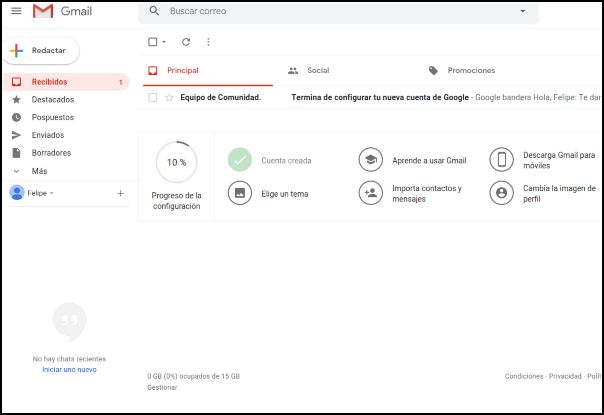The width and height of the screenshot is (604, 415).
Task: Click the Gmail envelope logo
Action: (x=43, y=11)
